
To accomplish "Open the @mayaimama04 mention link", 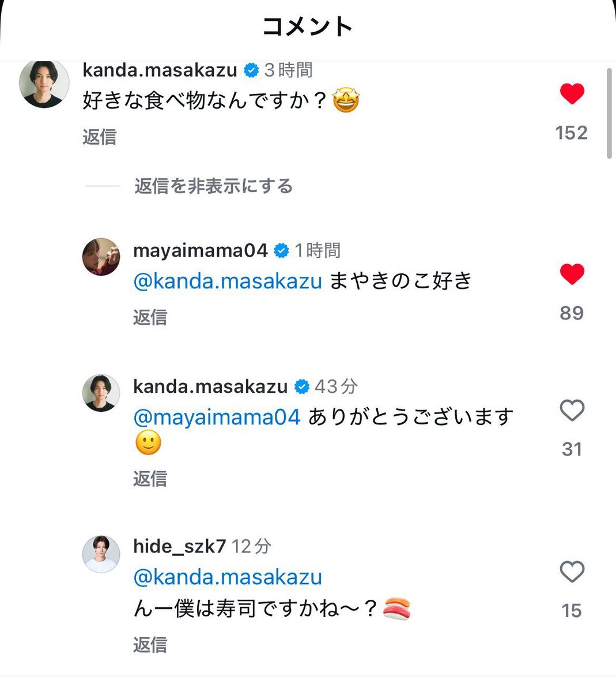I will pos(217,417).
